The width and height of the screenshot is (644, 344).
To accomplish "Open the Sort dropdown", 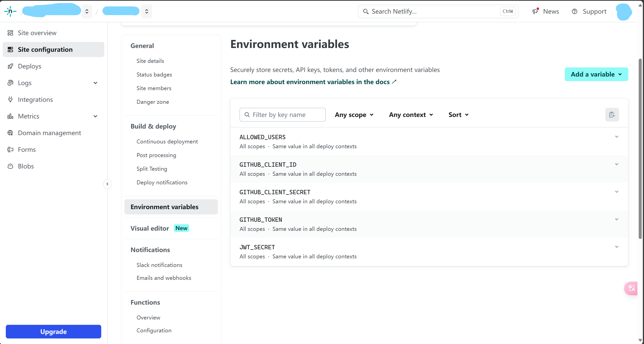I will tap(458, 115).
